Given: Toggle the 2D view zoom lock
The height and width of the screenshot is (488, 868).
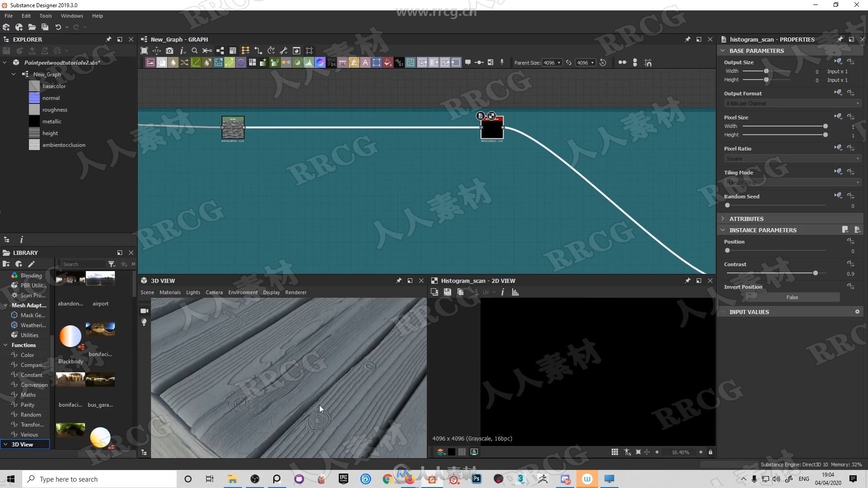Looking at the screenshot, I should click(x=710, y=452).
